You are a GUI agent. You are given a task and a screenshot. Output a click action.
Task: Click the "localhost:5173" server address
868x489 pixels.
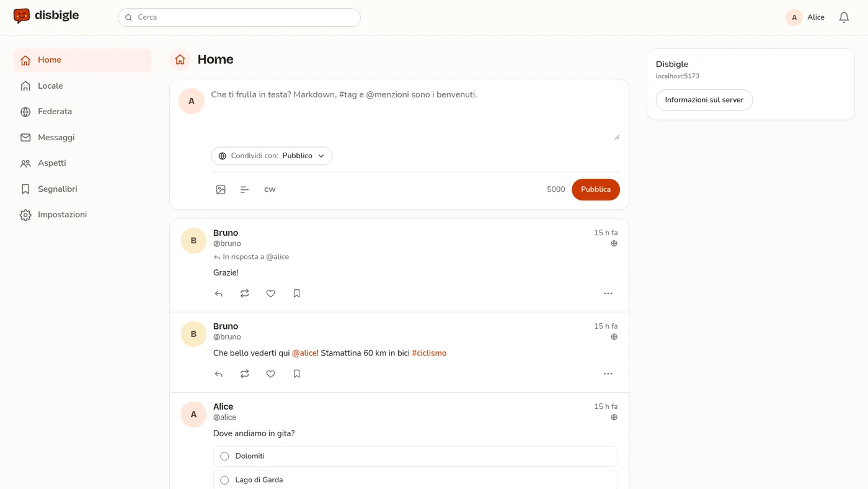[678, 76]
